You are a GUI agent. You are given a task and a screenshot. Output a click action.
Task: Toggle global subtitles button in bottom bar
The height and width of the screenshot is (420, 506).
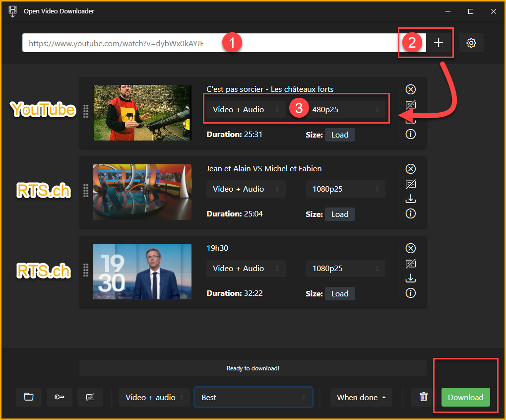(90, 397)
